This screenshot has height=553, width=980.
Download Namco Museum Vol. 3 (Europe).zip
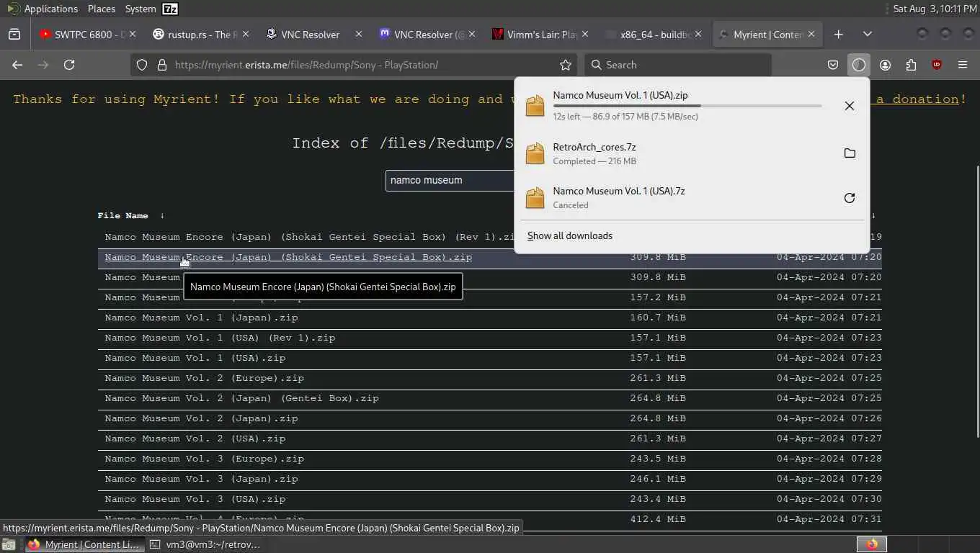(x=204, y=459)
